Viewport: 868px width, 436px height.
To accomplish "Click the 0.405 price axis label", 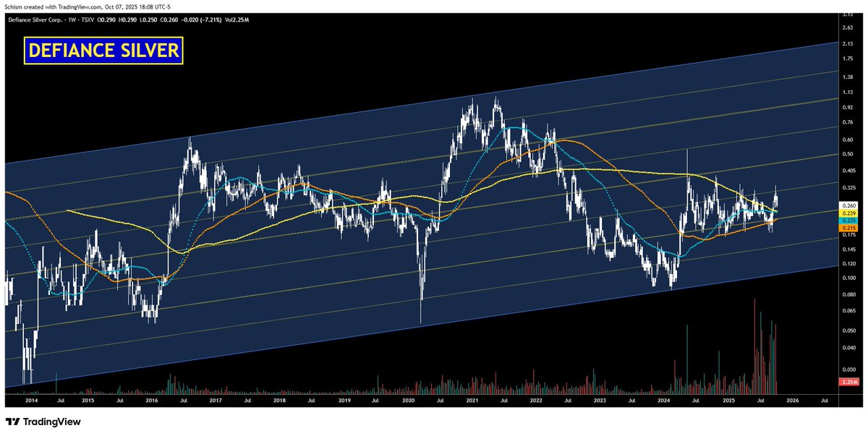I will 849,171.
